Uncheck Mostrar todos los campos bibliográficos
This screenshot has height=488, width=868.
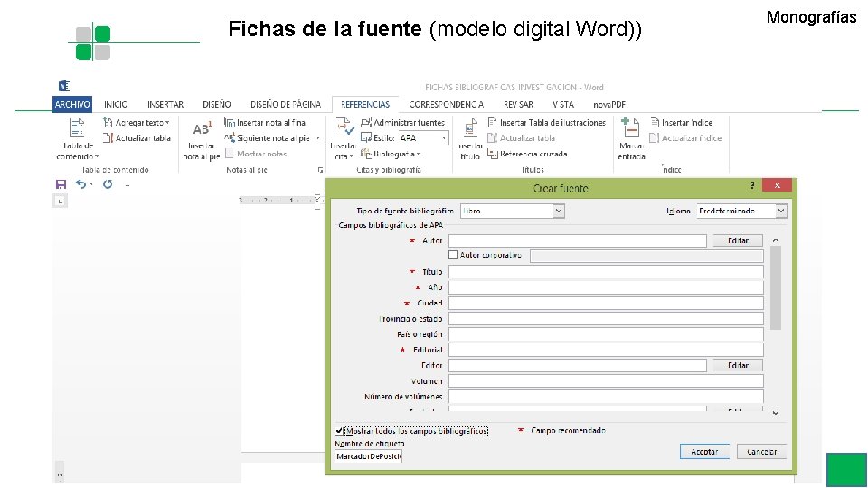click(339, 430)
